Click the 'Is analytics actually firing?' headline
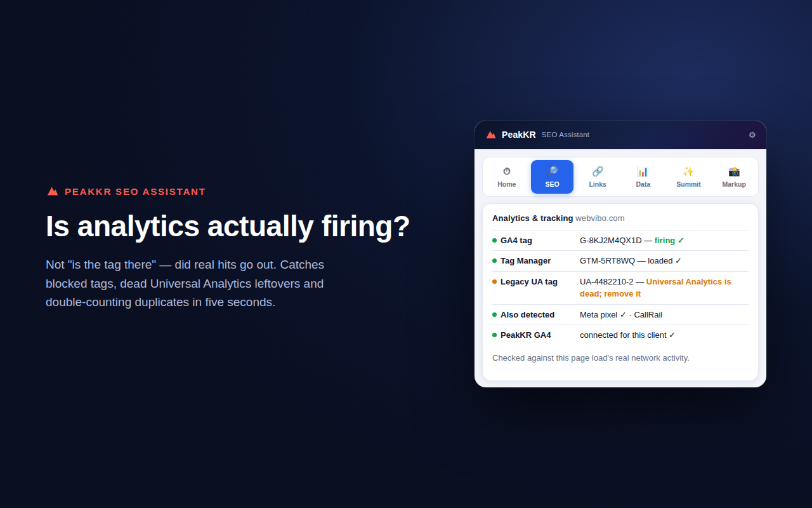The height and width of the screenshot is (508, 812). click(x=228, y=226)
